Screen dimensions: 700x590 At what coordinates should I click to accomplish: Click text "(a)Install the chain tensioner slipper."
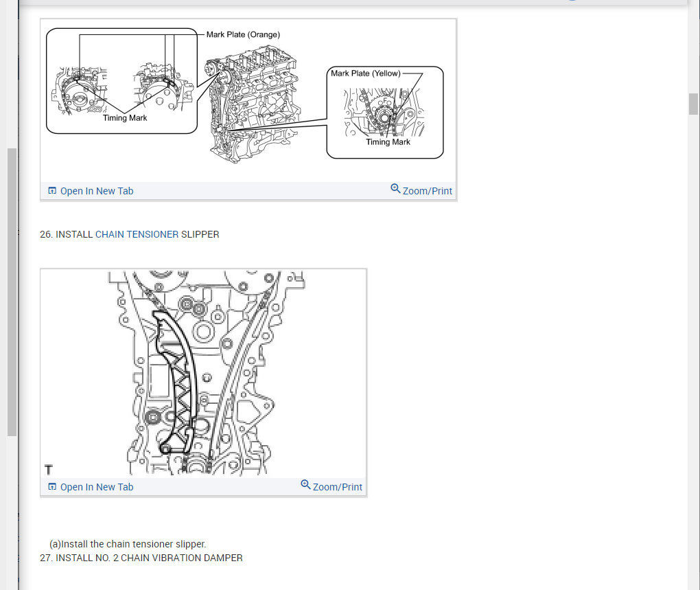(x=128, y=544)
